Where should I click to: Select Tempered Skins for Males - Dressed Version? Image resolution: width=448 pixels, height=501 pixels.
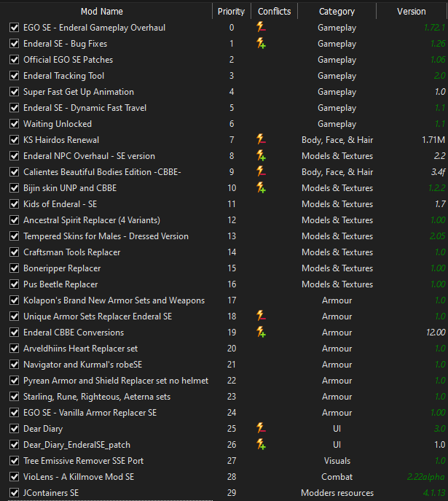point(106,236)
